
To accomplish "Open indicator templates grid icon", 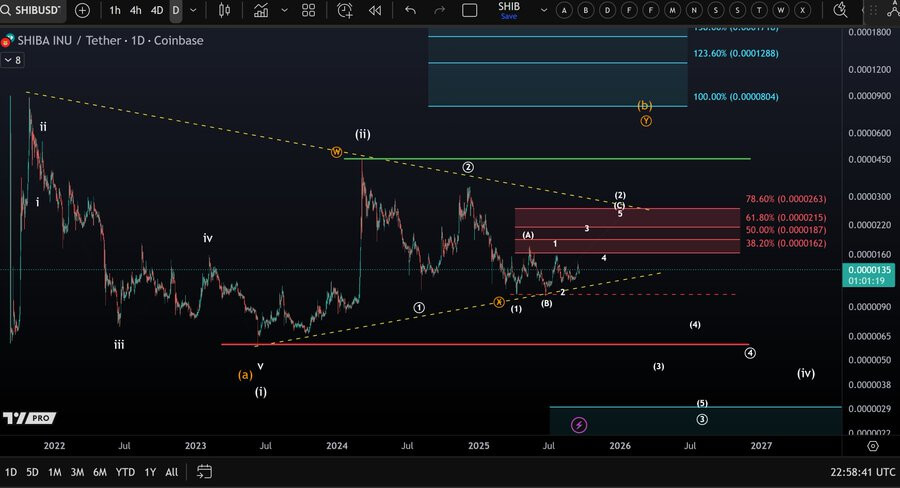I will pyautogui.click(x=309, y=10).
